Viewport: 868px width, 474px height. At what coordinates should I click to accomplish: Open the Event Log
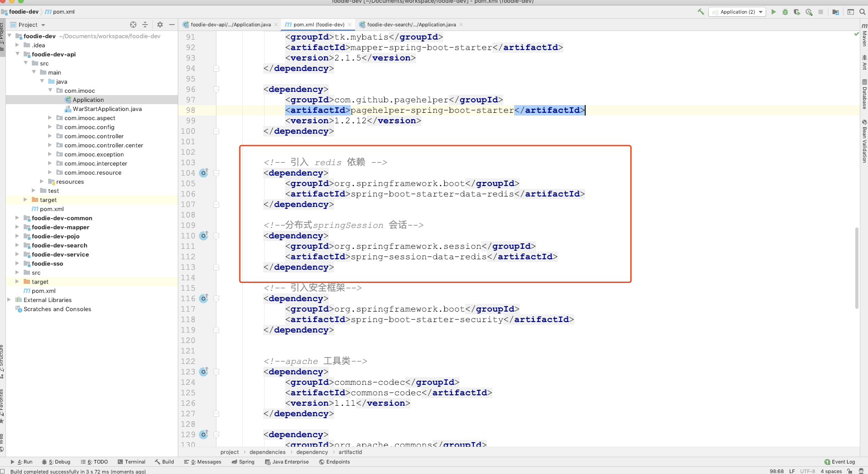840,462
